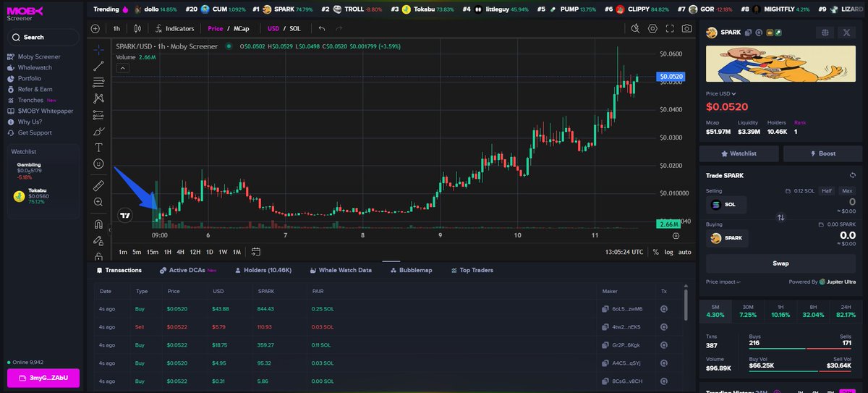
Task: Open the candlestick chart style selector
Action: [x=138, y=28]
